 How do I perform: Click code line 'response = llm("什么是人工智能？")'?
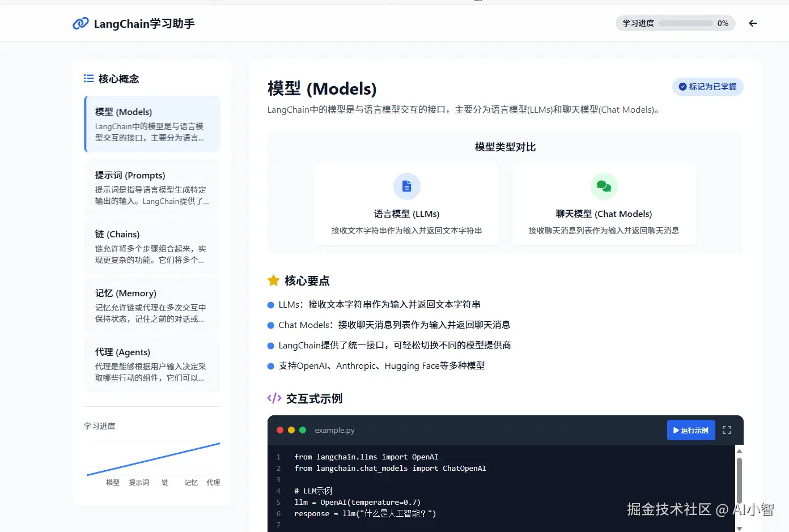point(365,514)
